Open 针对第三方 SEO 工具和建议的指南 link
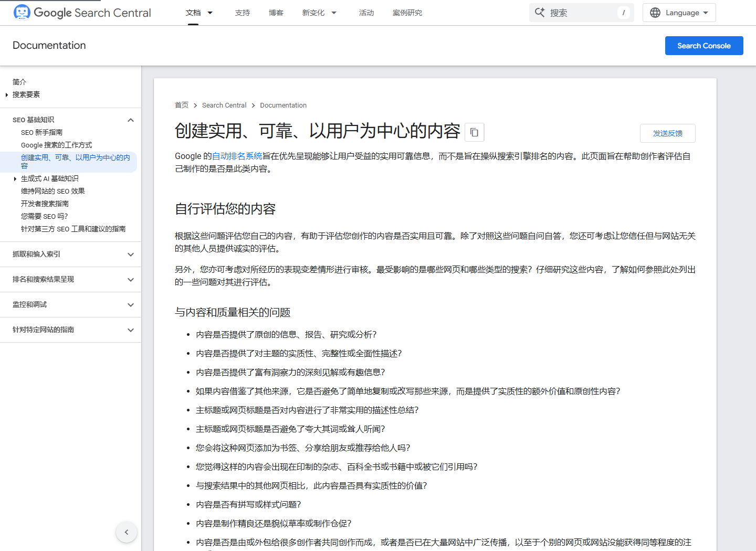Viewport: 756px width, 551px height. tap(73, 229)
